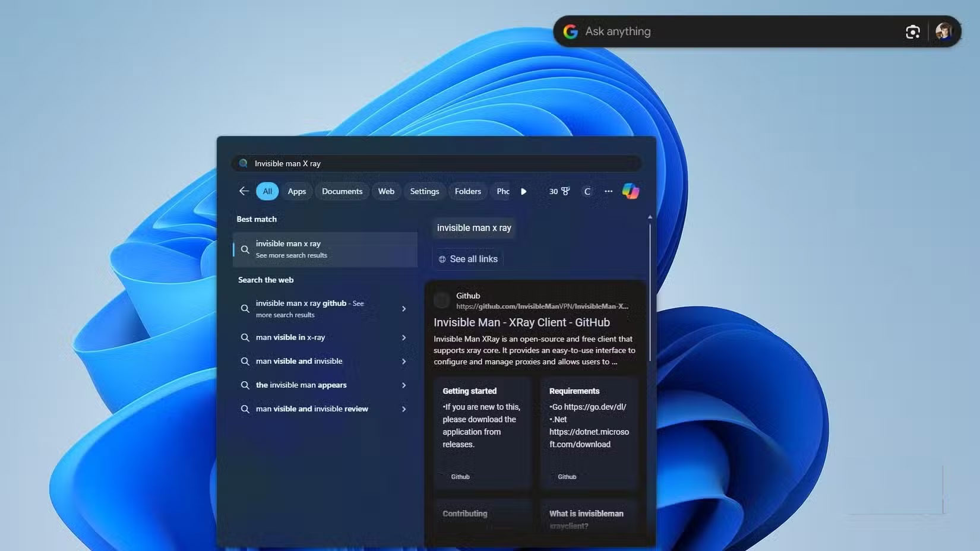Image resolution: width=980 pixels, height=551 pixels.
Task: Click the back arrow in the search panel
Action: pos(243,191)
